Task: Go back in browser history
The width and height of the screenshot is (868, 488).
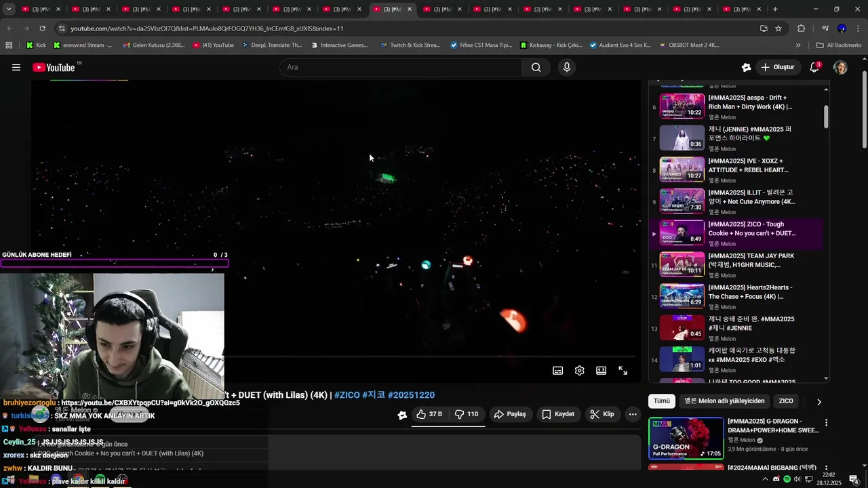Action: tap(9, 28)
